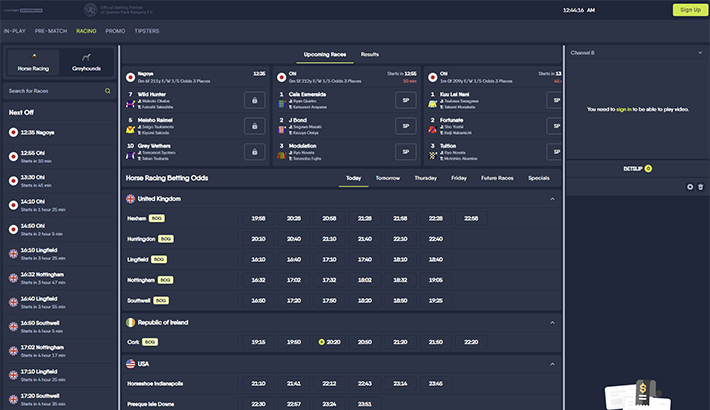This screenshot has height=410, width=710.
Task: Click the SP odds button for Modulation
Action: pos(406,152)
